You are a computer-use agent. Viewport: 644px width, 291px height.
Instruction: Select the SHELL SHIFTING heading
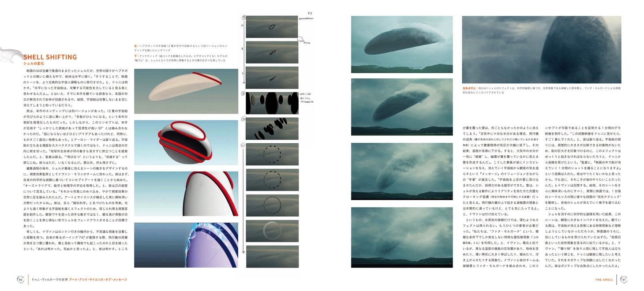50,57
